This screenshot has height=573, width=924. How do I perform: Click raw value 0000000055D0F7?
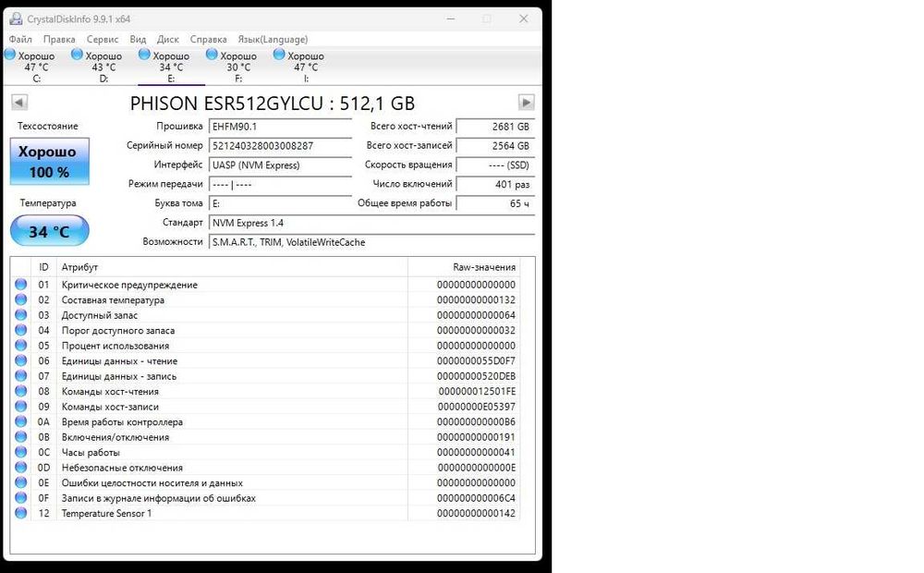click(476, 360)
